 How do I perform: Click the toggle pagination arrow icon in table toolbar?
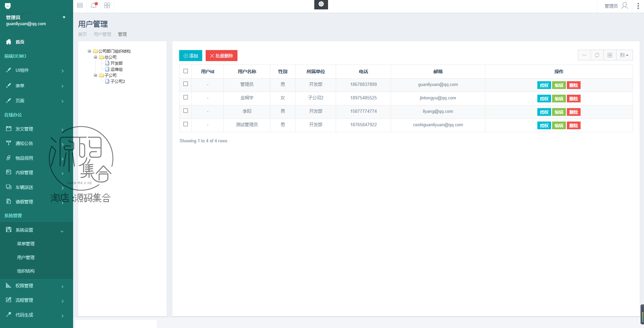tap(584, 55)
